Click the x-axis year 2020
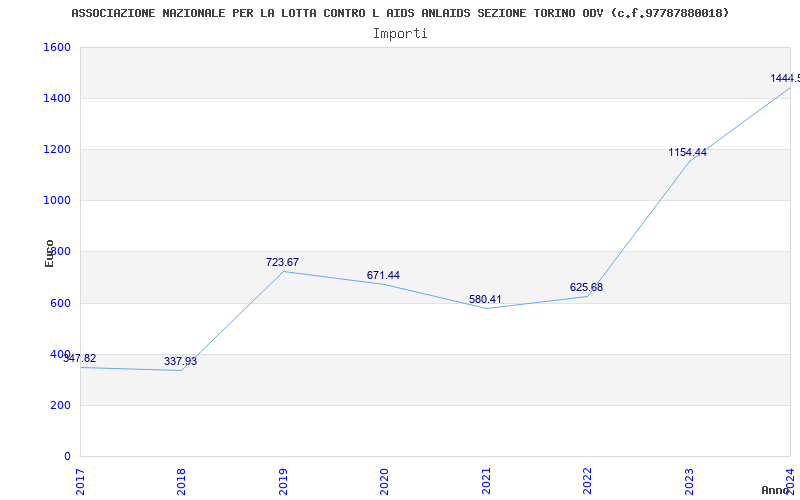This screenshot has width=800, height=500. click(x=384, y=481)
